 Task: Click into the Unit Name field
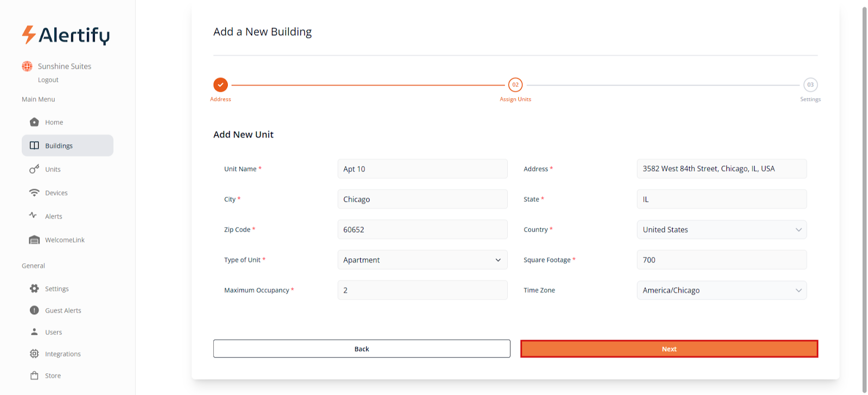[422, 169]
